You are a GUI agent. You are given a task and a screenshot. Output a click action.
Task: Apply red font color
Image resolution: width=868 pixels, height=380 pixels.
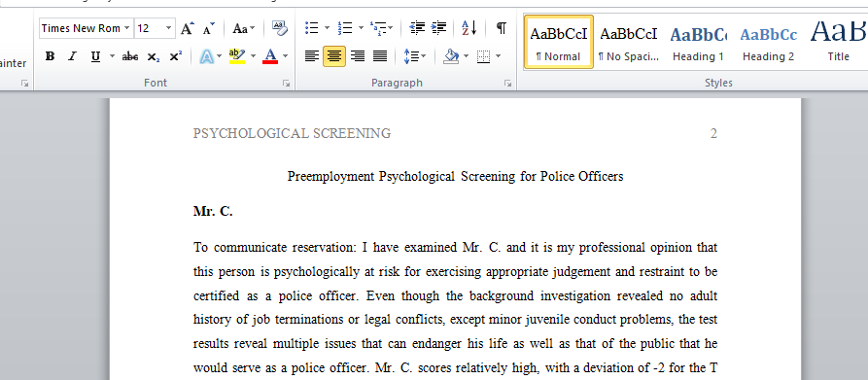(270, 55)
